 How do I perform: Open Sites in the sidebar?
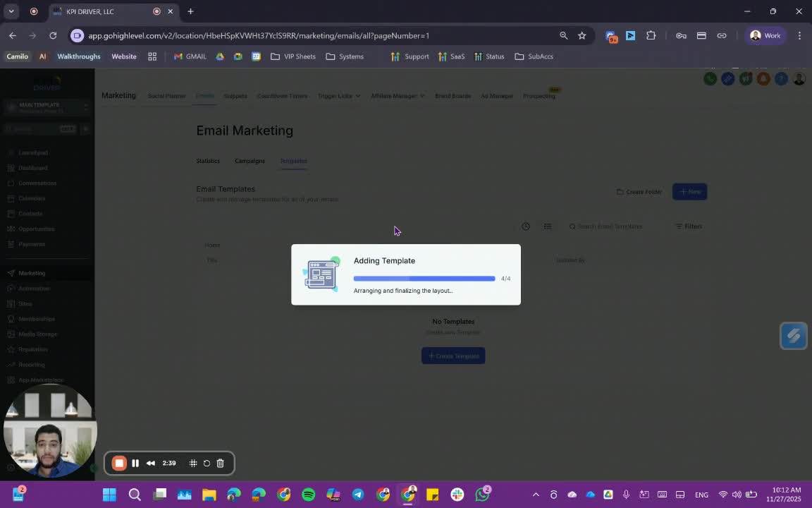pos(25,304)
